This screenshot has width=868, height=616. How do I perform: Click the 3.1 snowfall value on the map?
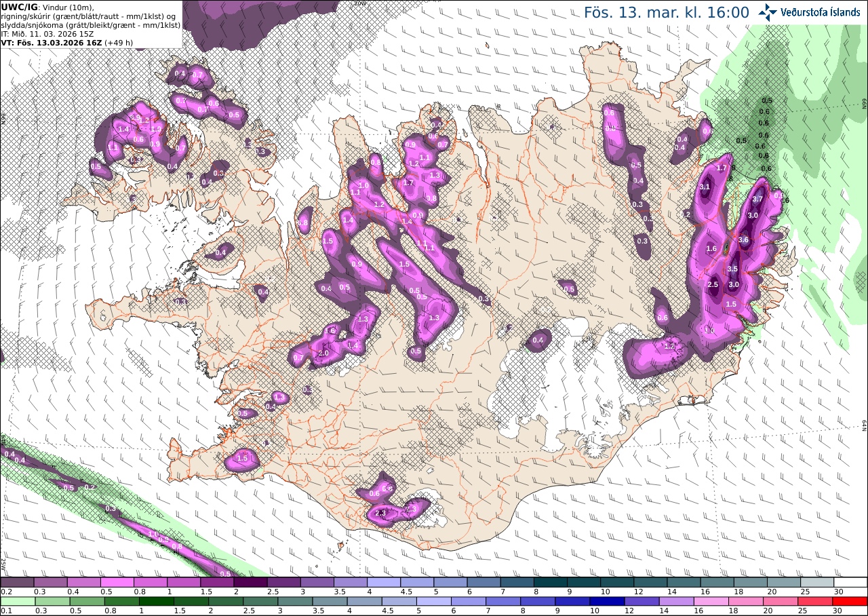click(x=705, y=187)
